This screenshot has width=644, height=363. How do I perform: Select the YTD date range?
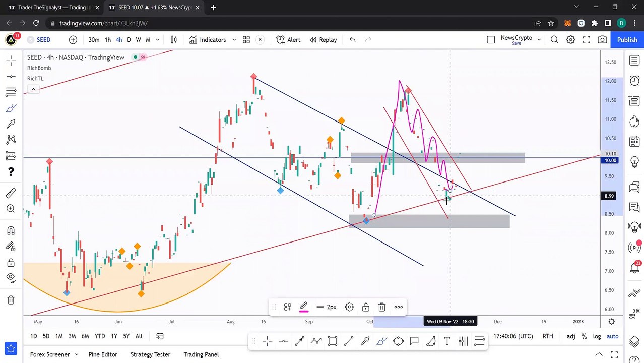[x=100, y=336]
